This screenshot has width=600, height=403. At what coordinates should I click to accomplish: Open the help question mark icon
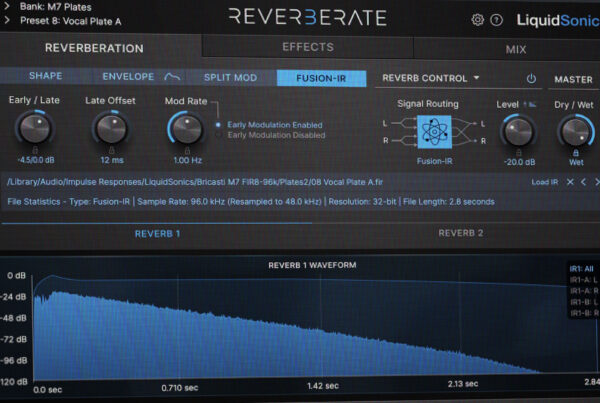496,20
